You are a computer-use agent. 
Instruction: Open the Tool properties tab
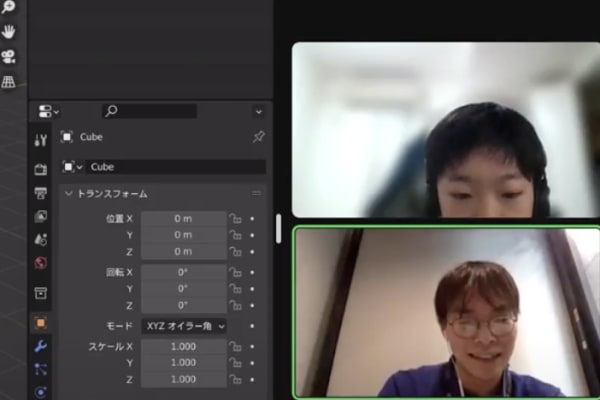[x=41, y=140]
